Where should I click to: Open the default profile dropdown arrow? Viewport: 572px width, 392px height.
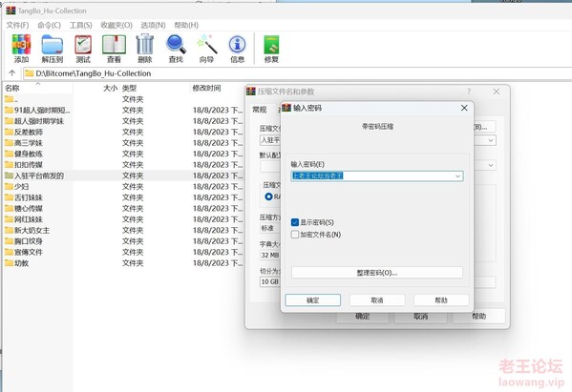[491, 165]
